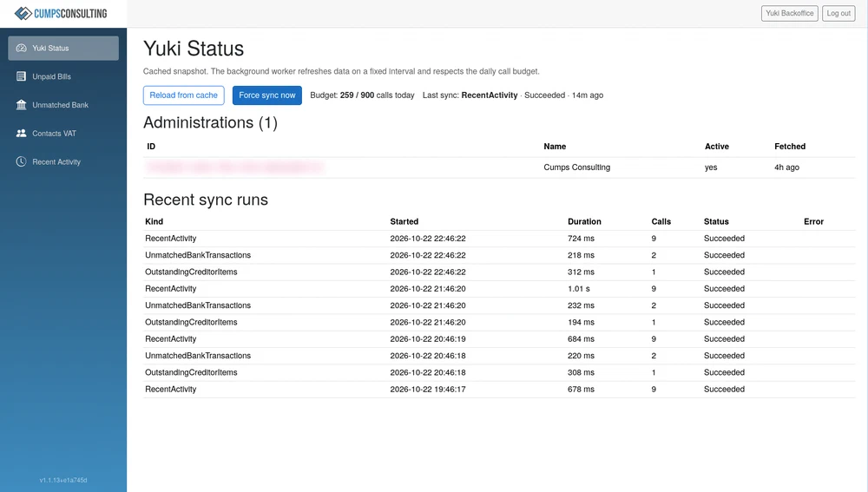Click the ID column header

point(151,147)
